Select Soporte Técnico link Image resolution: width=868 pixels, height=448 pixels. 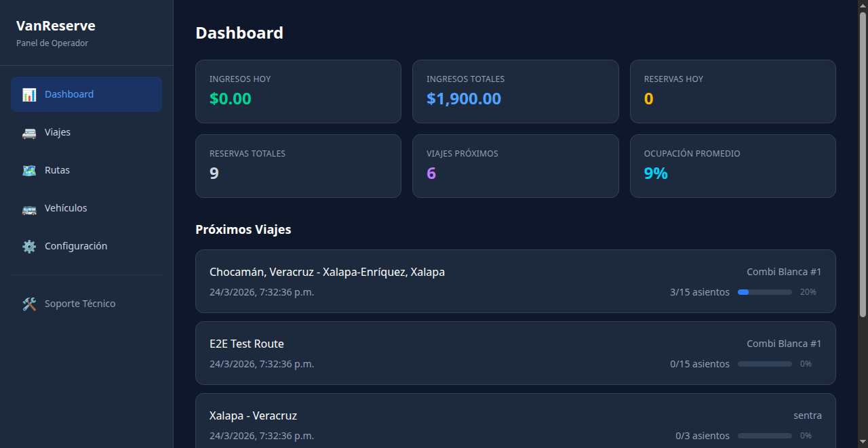point(80,304)
